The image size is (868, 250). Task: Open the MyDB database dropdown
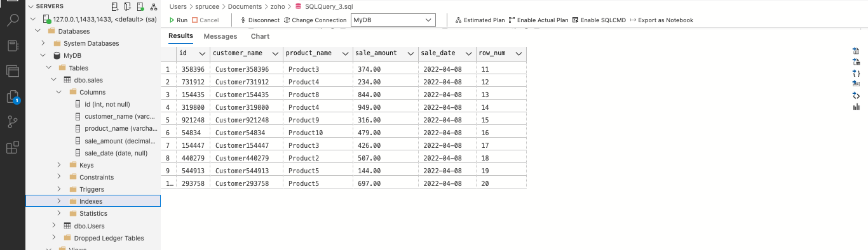pyautogui.click(x=393, y=20)
